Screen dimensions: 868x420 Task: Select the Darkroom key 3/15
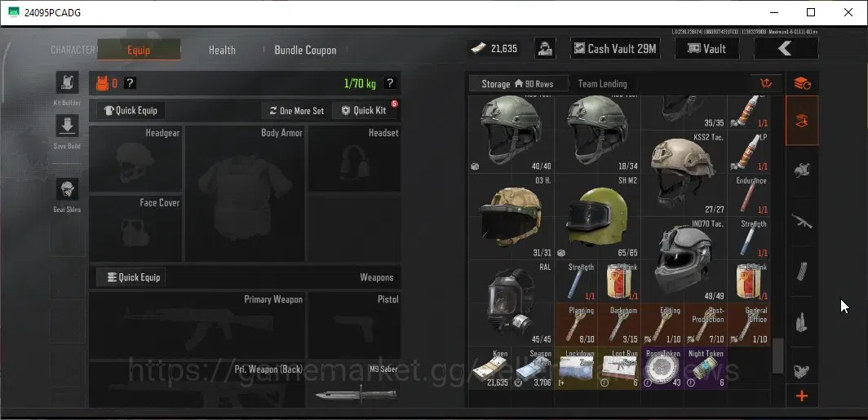click(619, 325)
